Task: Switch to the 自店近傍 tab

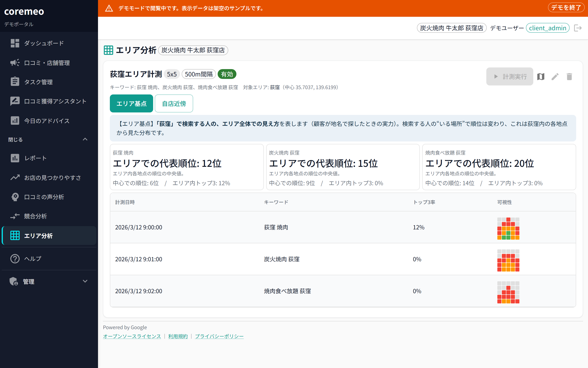Action: [174, 103]
